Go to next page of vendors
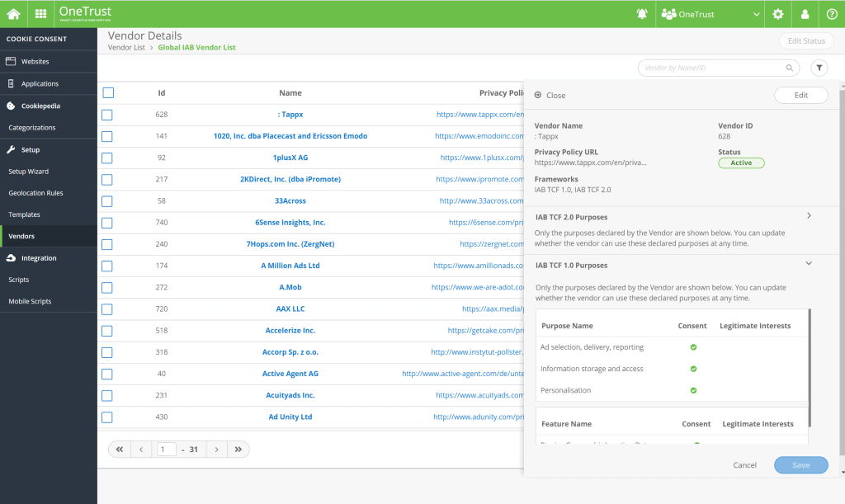845x504 pixels. (x=217, y=449)
